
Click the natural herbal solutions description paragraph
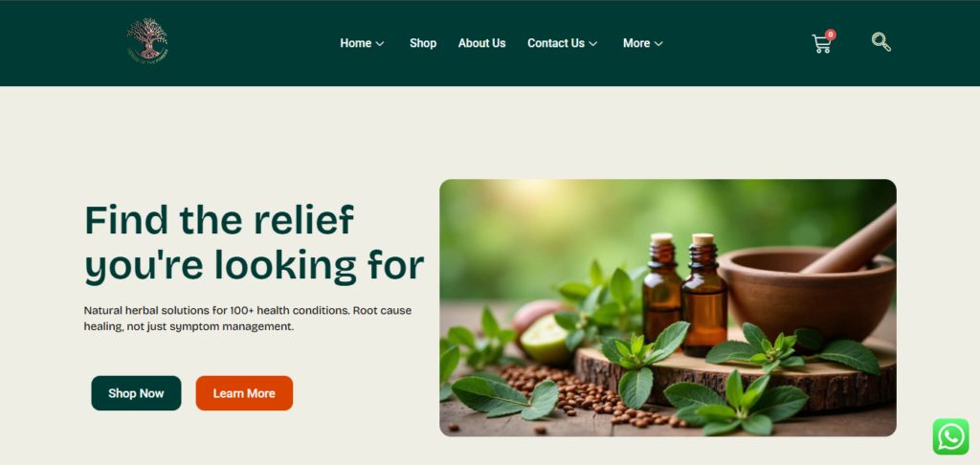[x=248, y=318]
